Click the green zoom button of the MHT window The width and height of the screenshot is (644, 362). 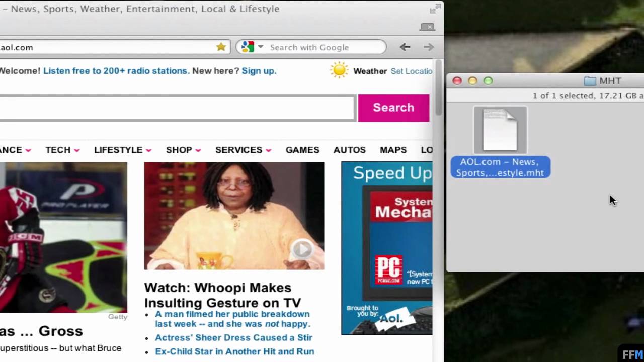488,81
